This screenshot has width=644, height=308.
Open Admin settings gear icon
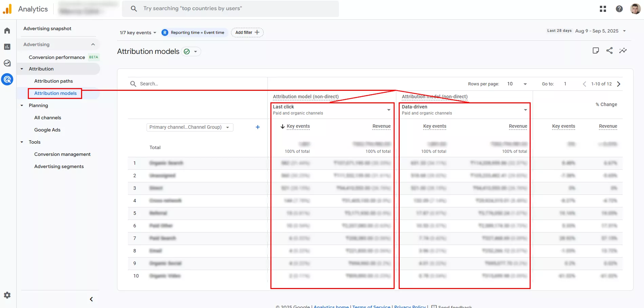7,295
